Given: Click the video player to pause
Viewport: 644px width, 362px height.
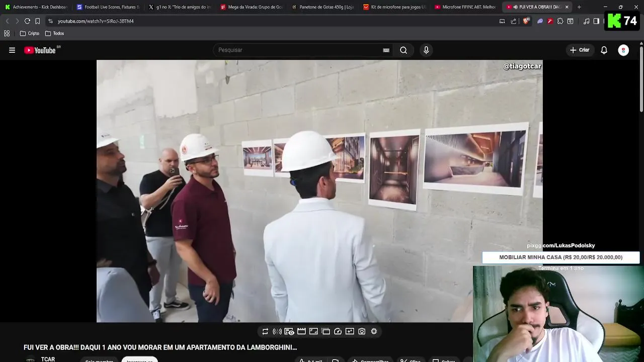Looking at the screenshot, I should [319, 191].
